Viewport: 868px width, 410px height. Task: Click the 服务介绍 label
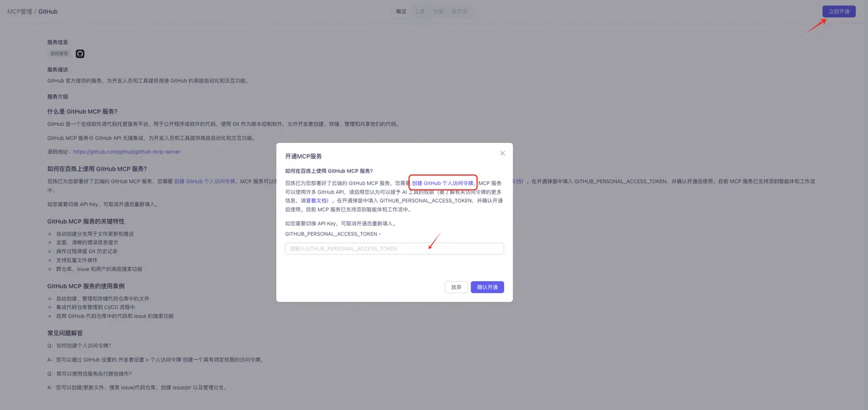point(58,97)
